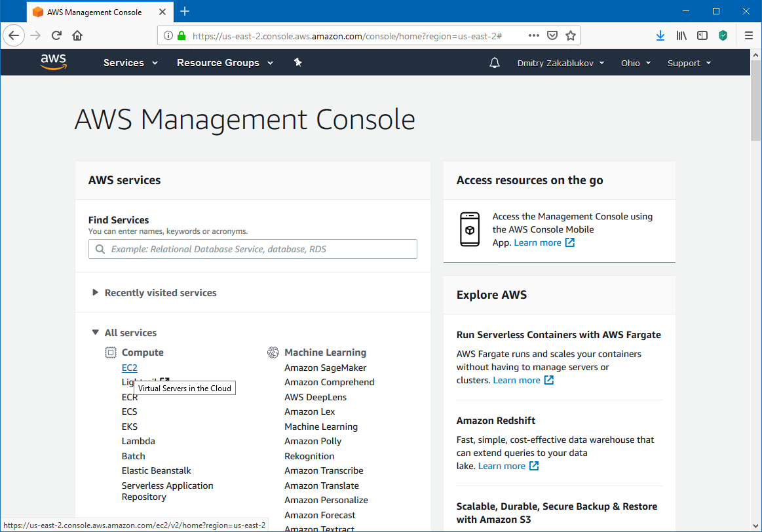Close the AWS Management Console tab
This screenshot has width=762, height=532.
click(162, 12)
